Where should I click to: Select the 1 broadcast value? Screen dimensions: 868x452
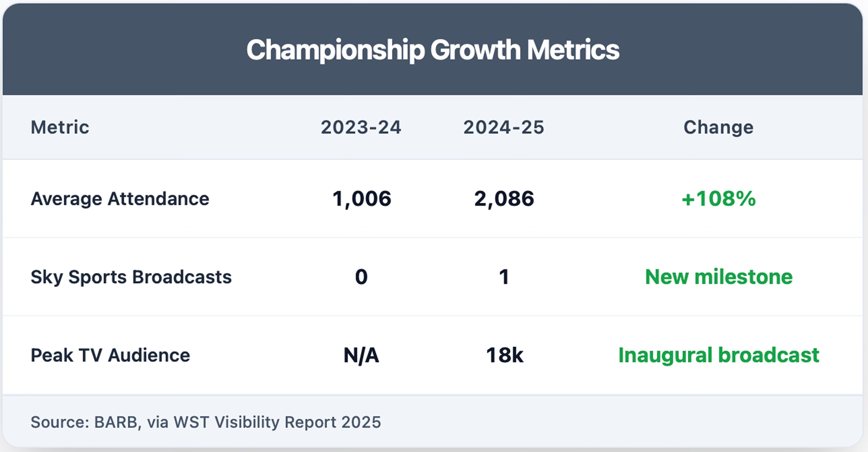(504, 277)
